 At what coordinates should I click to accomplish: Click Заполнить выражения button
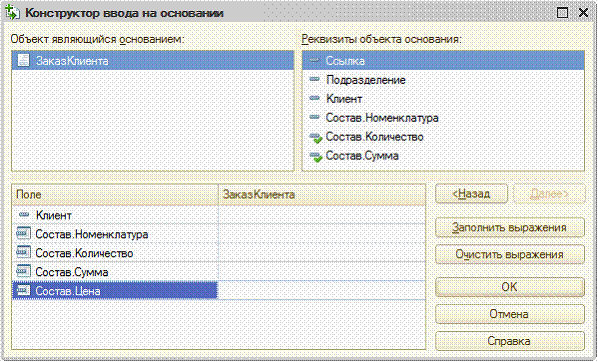point(510,227)
